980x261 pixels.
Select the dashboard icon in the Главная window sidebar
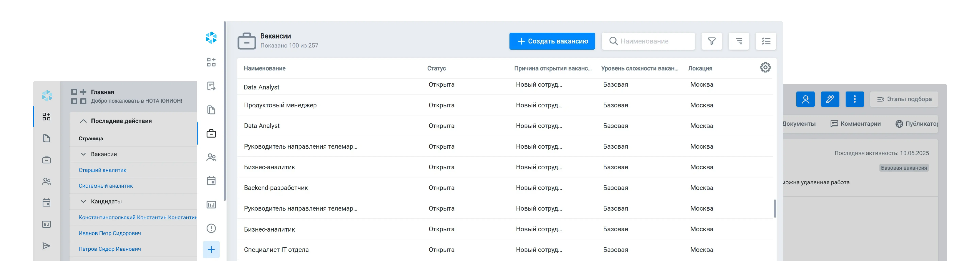(x=46, y=117)
